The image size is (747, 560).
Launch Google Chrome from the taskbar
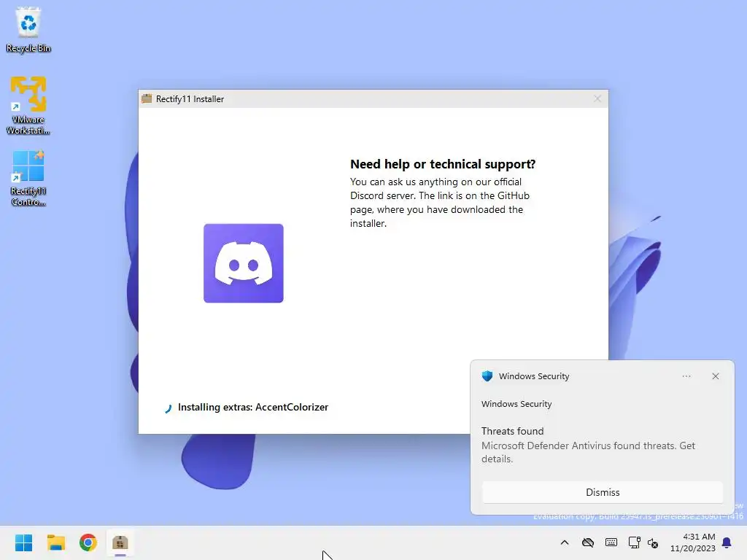point(88,542)
